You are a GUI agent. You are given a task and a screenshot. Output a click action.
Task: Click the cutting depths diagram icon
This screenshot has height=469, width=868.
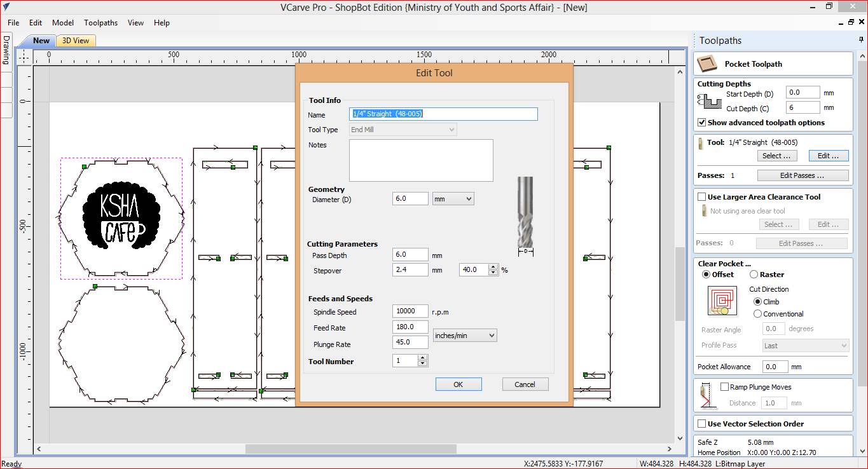(709, 101)
